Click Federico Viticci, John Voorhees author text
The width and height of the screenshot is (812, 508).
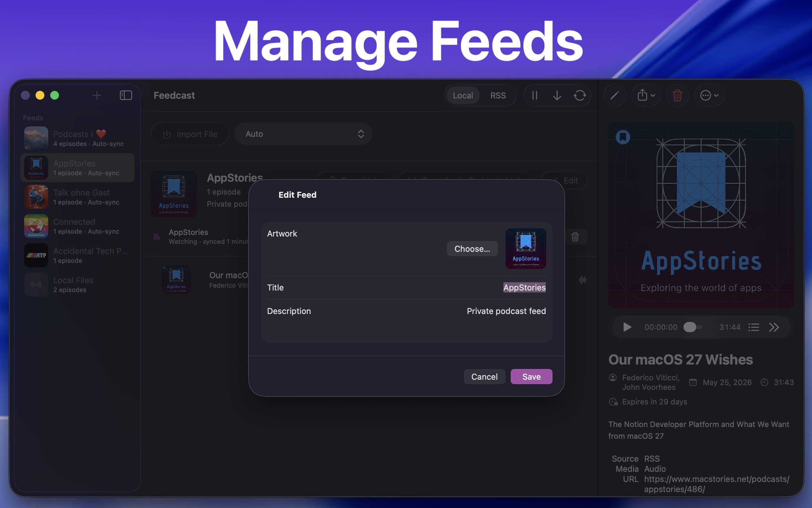(x=651, y=382)
